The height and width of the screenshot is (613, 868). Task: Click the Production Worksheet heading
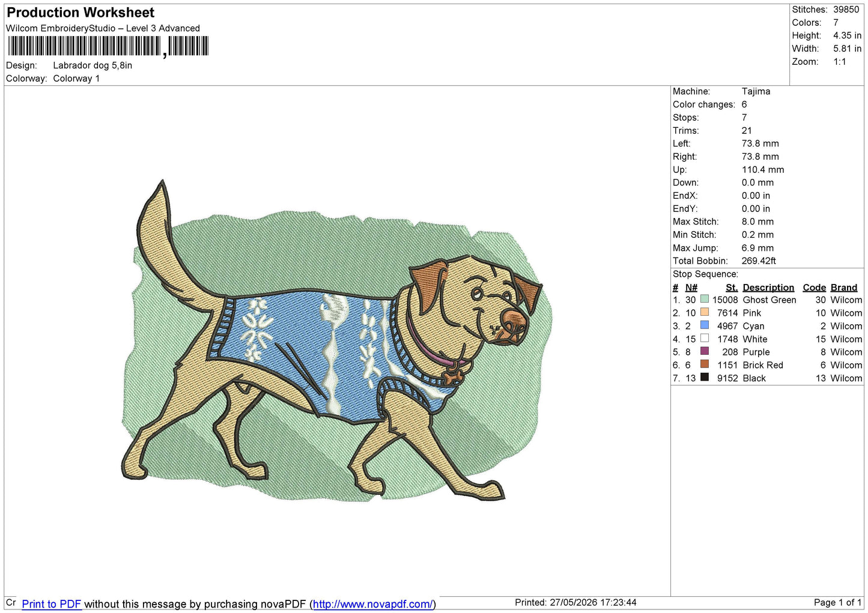click(80, 13)
